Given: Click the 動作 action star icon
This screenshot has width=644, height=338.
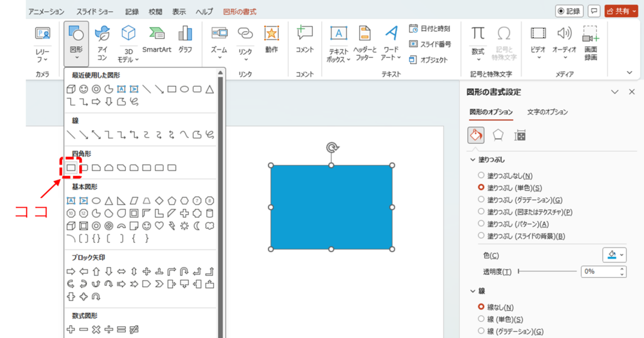Looking at the screenshot, I should (x=271, y=39).
